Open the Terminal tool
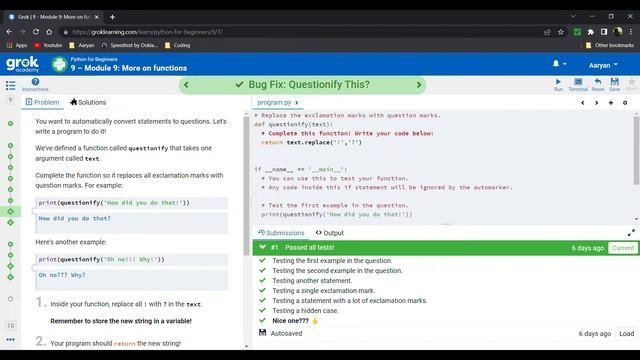This screenshot has height=360, width=640. 578,84
